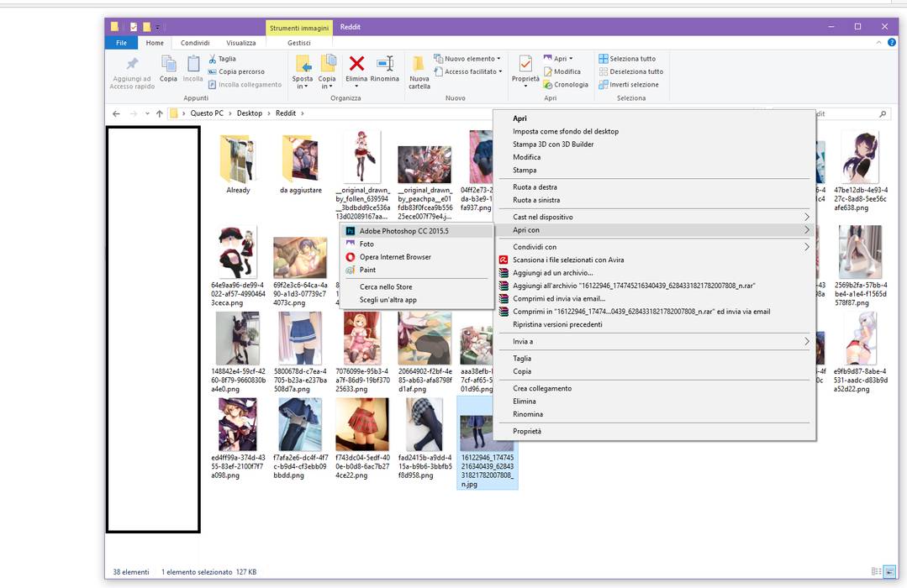Image resolution: width=907 pixels, height=588 pixels.
Task: Open the Gestisci tab
Action: point(299,43)
